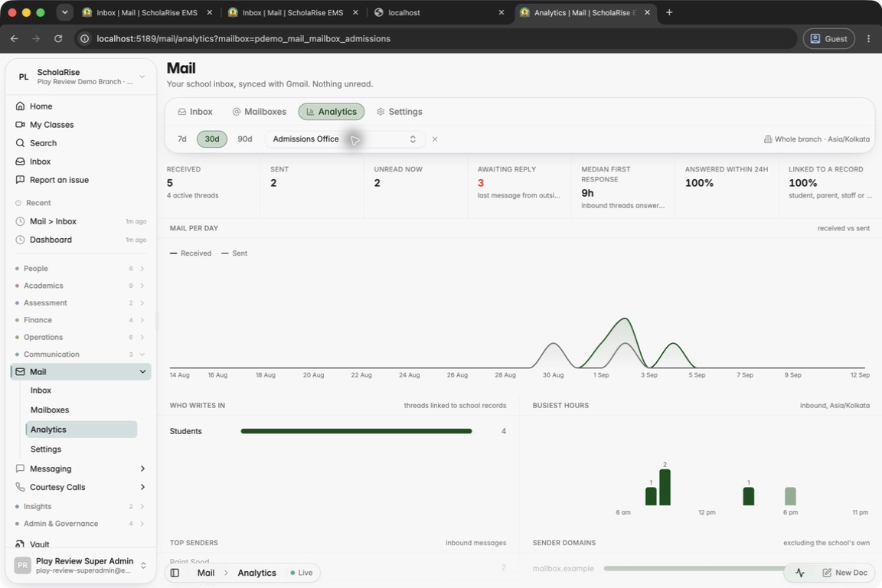
Task: Click the Guest profile button
Action: (x=828, y=38)
